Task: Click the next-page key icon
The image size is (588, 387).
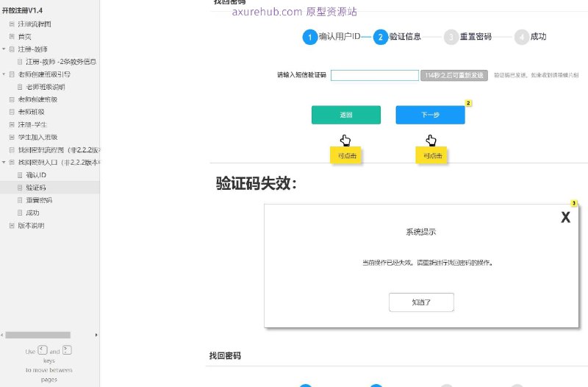Action: [67, 350]
